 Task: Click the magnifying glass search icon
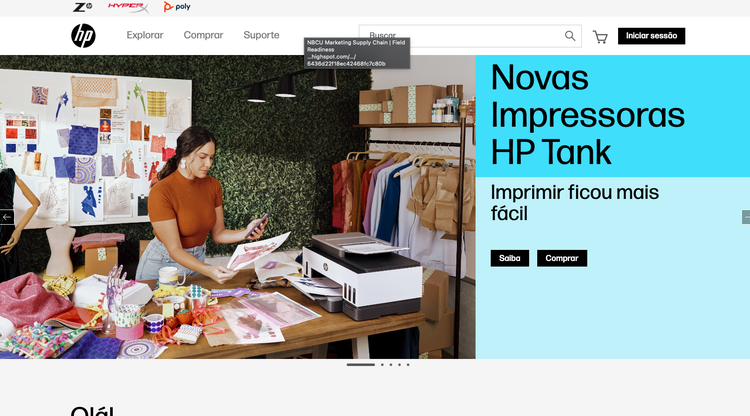click(570, 36)
